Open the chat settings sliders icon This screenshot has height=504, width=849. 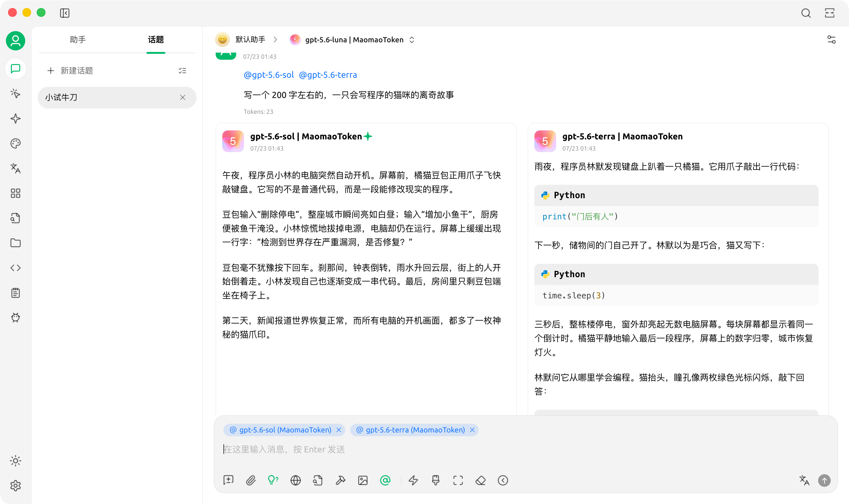831,40
